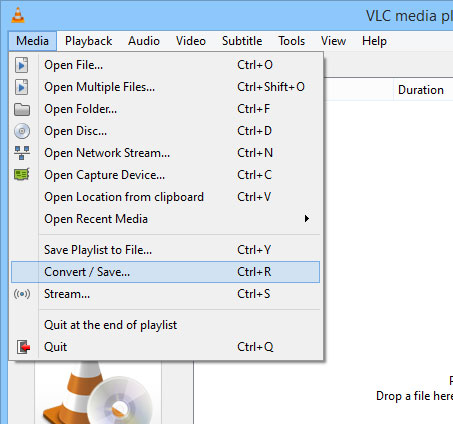
Task: Choose Open File... from Media menu
Action: [165, 65]
